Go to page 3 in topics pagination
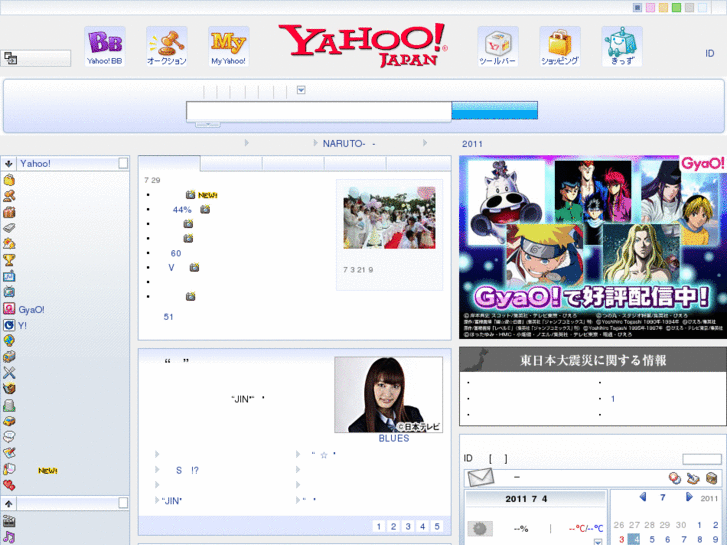Viewport: 727px width, 545px height. tap(408, 526)
